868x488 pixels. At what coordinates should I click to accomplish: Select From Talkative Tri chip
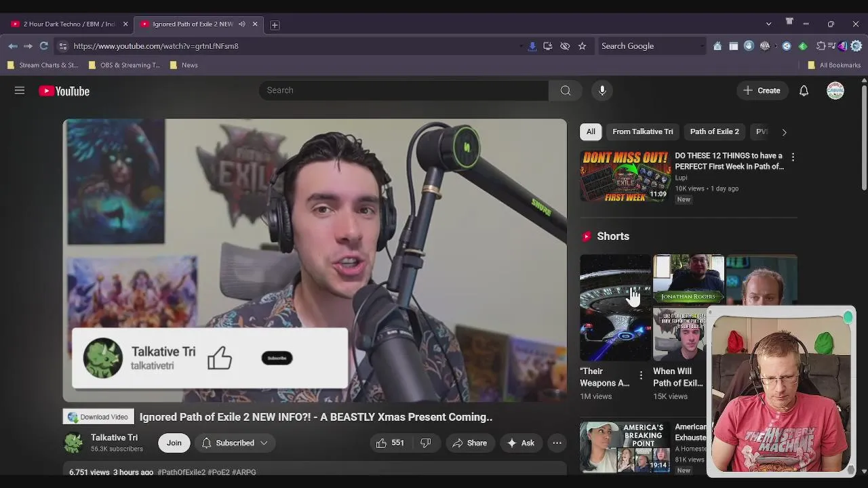643,131
